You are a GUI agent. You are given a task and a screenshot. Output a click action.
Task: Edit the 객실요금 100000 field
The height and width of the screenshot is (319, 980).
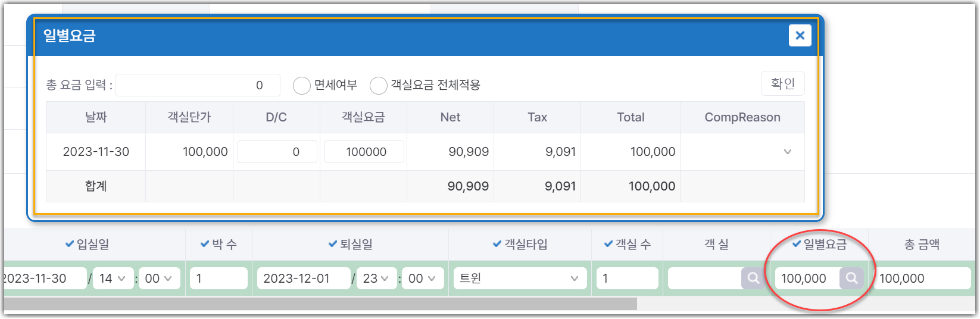coord(364,152)
